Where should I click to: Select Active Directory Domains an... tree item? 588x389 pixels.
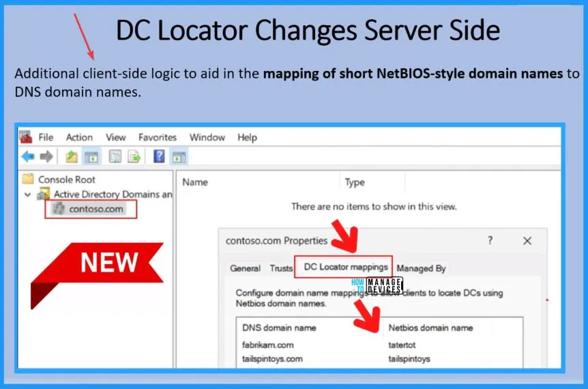pyautogui.click(x=113, y=194)
